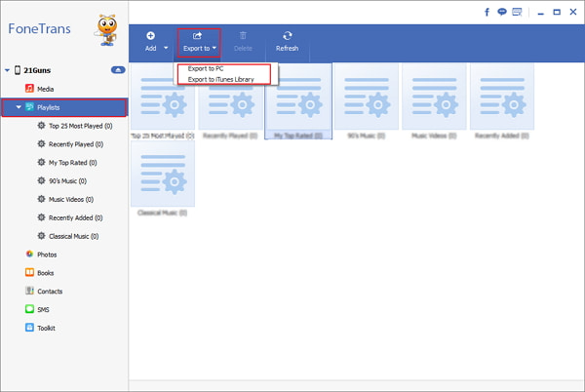Screen dimensions: 585x392
Task: Collapse the 21Guns device tree
Action: tap(7, 70)
